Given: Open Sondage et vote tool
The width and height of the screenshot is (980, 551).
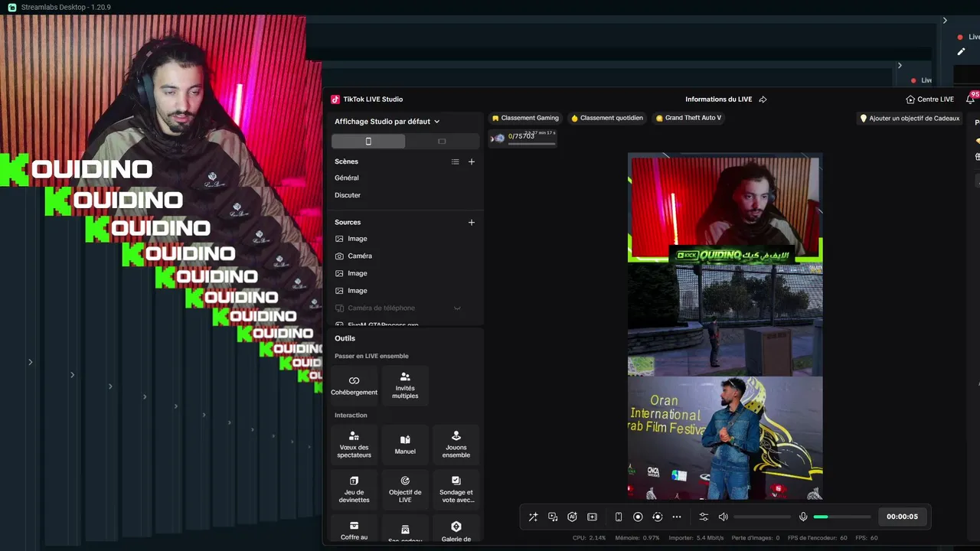Looking at the screenshot, I should tap(456, 490).
